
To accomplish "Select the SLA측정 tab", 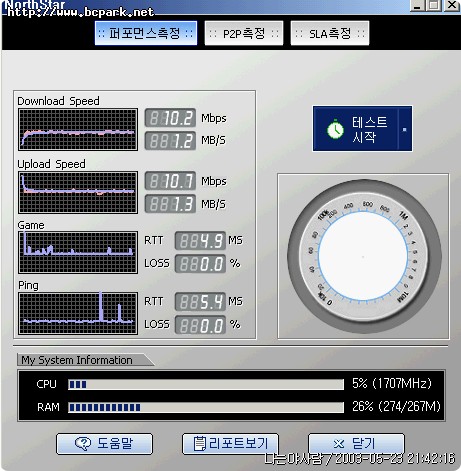I will tap(330, 33).
